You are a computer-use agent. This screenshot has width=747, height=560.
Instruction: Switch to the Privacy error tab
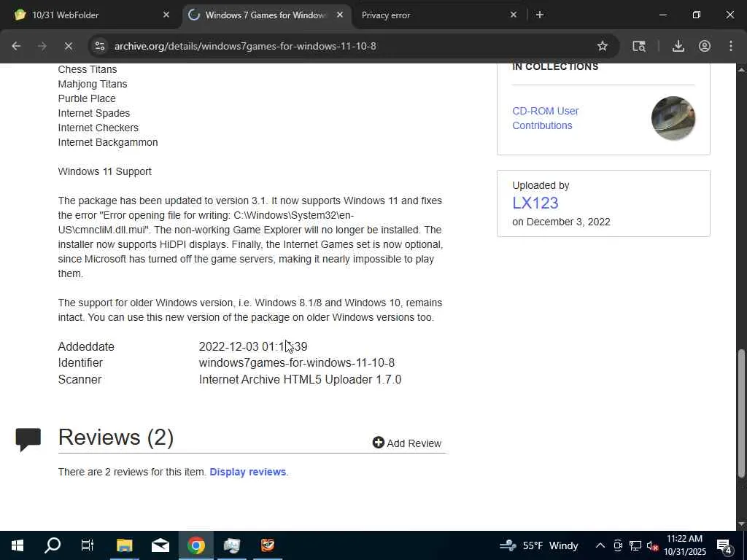click(438, 15)
